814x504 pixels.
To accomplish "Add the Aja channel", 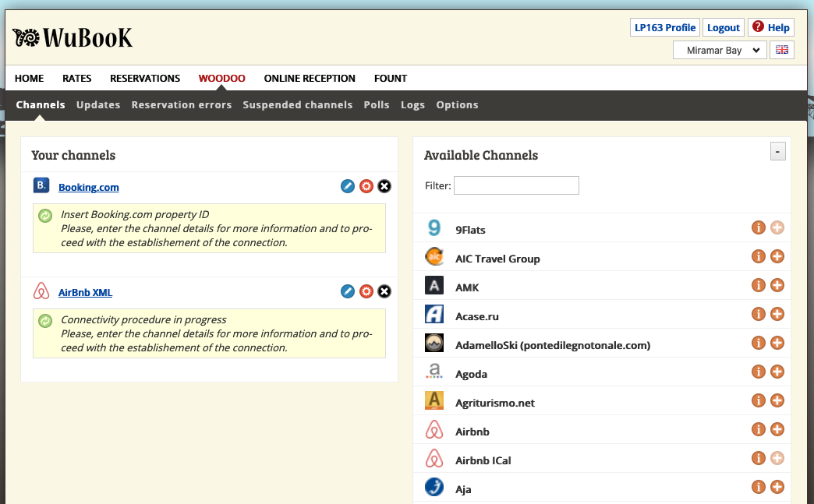I will (x=777, y=487).
